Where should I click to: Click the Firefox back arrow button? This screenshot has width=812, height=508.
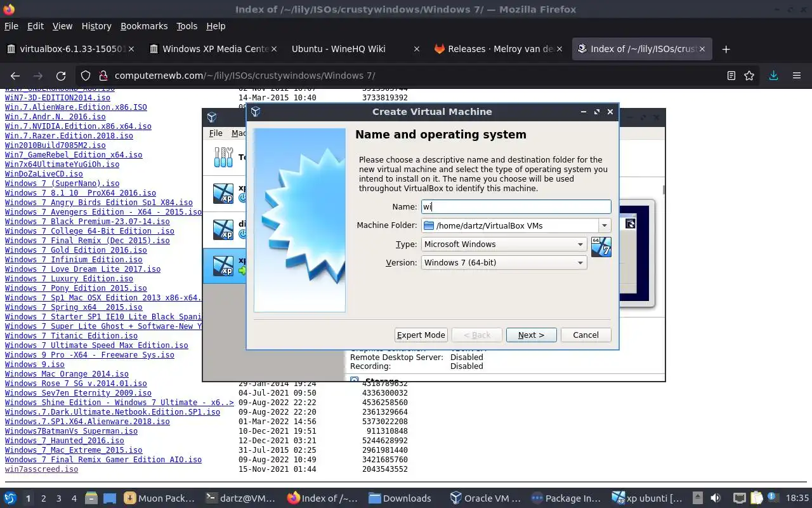click(15, 76)
